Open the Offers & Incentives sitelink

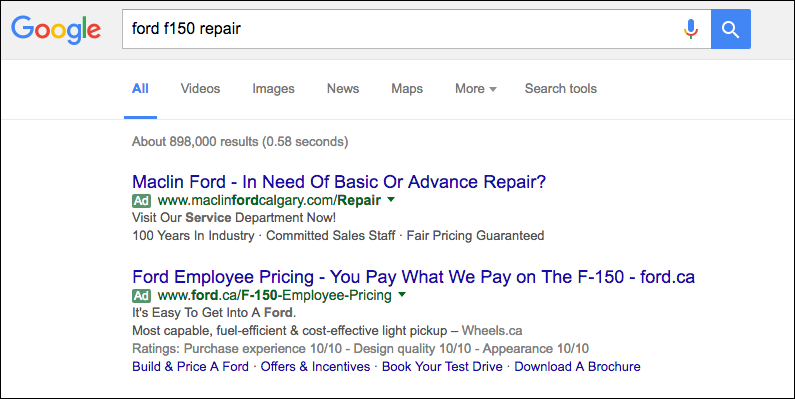pyautogui.click(x=315, y=367)
